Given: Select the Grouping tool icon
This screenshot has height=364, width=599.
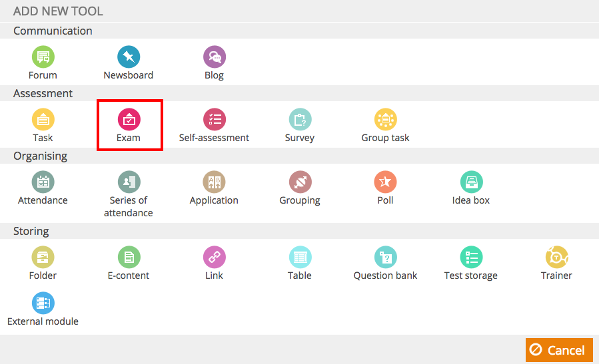Looking at the screenshot, I should 300,182.
